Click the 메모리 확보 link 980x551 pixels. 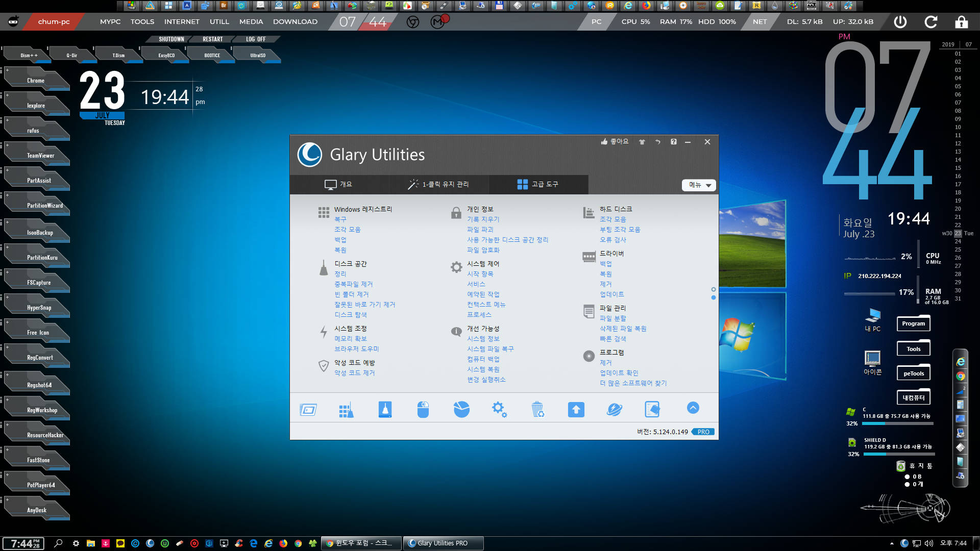(350, 339)
